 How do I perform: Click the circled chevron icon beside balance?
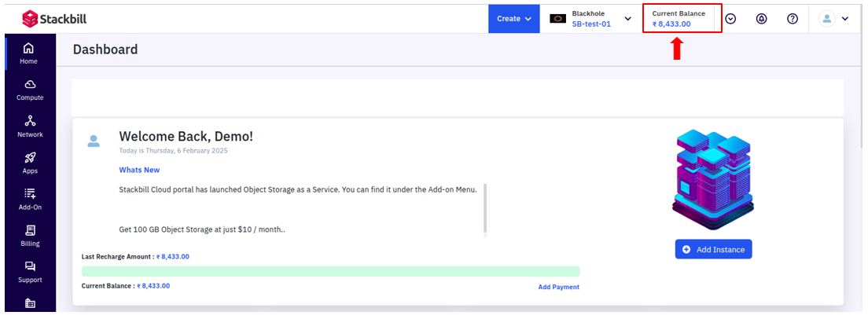tap(730, 19)
